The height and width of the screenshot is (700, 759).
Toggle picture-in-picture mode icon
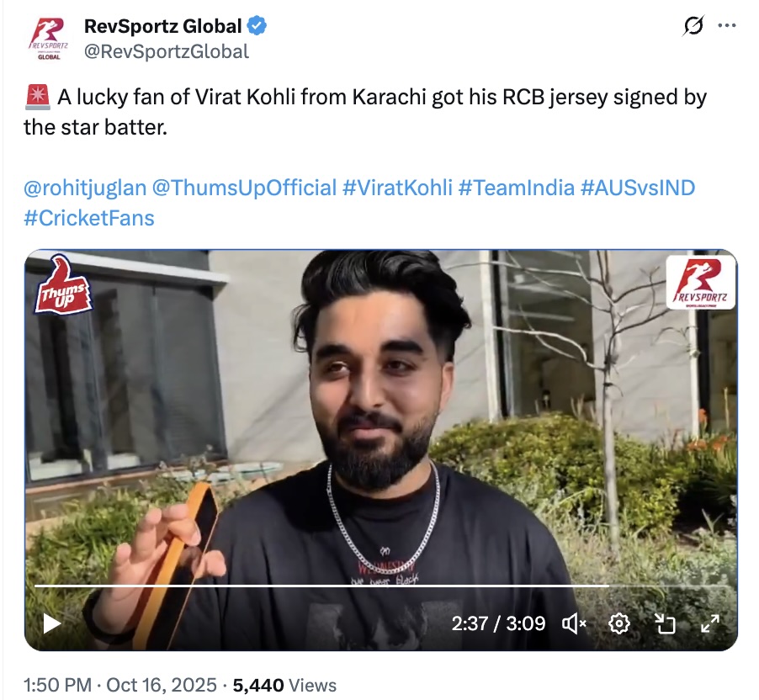coord(665,623)
